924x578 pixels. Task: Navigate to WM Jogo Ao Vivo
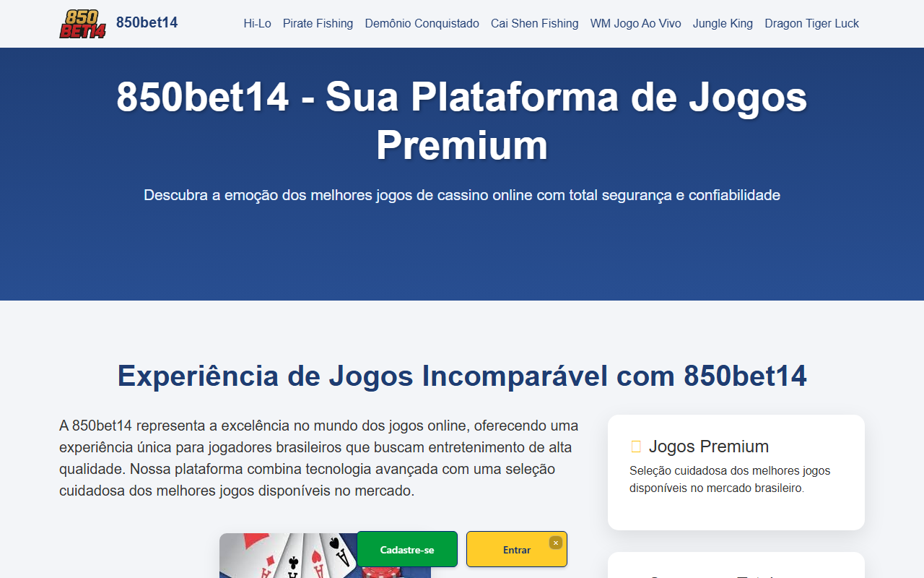pyautogui.click(x=635, y=23)
